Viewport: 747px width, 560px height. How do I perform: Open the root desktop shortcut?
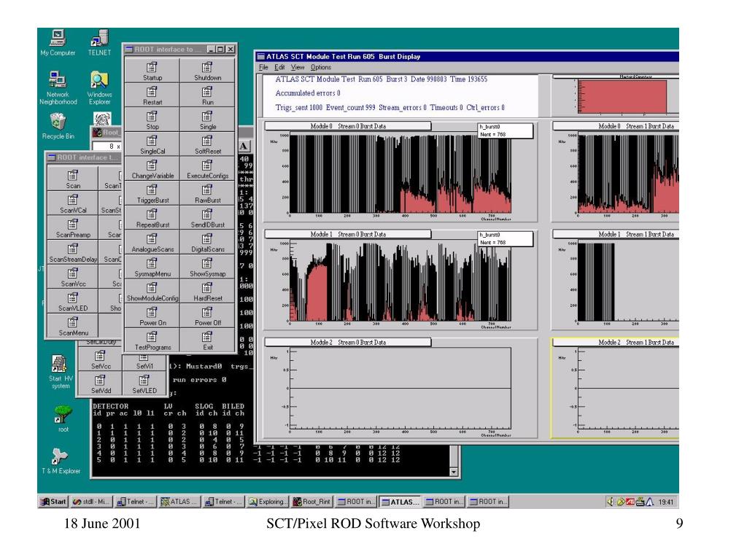click(x=63, y=419)
